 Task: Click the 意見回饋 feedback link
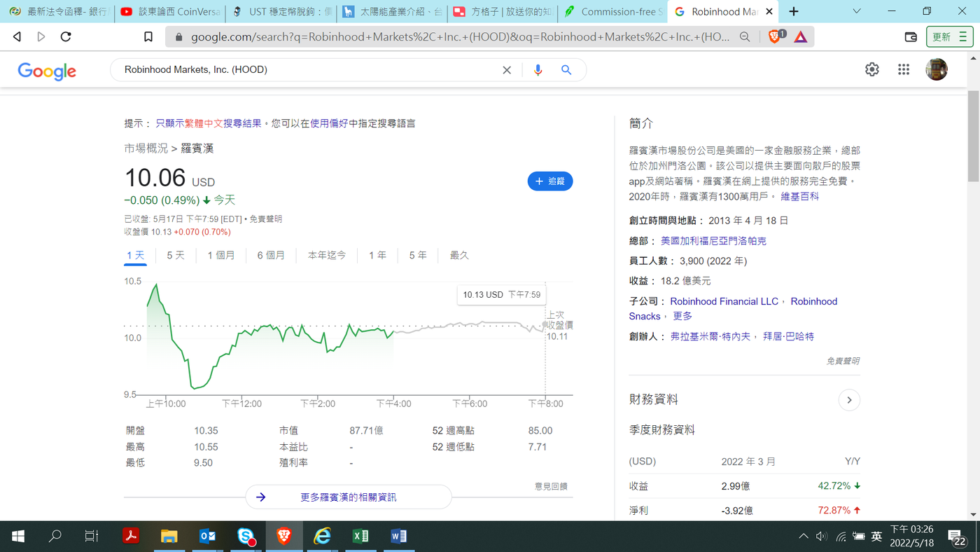coord(551,486)
